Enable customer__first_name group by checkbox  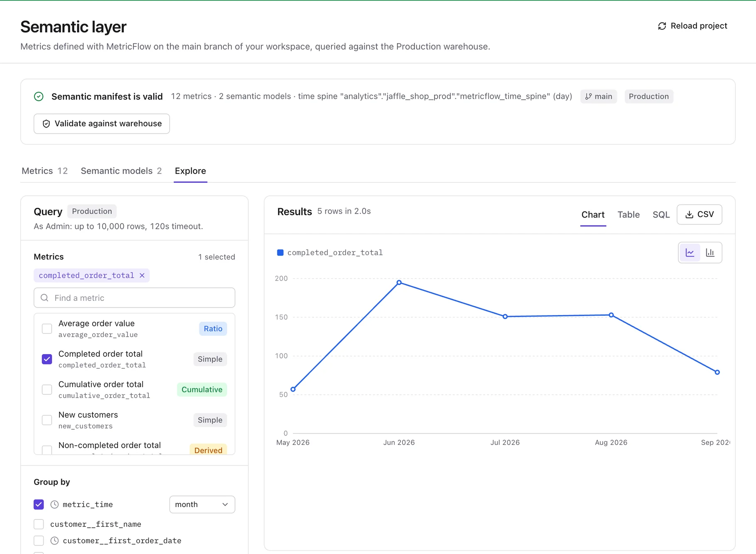39,524
